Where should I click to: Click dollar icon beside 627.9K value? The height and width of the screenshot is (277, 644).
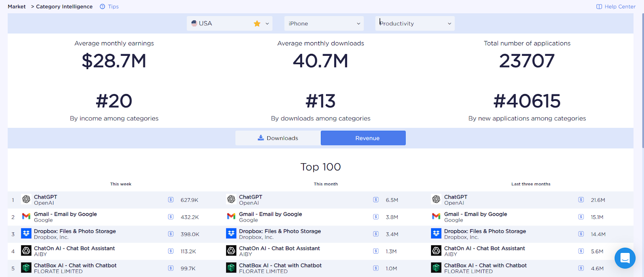point(171,200)
